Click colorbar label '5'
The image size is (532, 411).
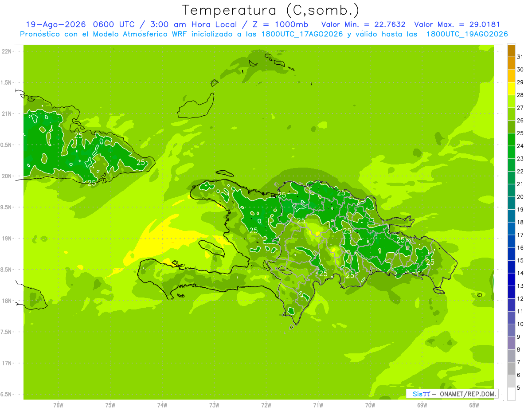coord(519,388)
